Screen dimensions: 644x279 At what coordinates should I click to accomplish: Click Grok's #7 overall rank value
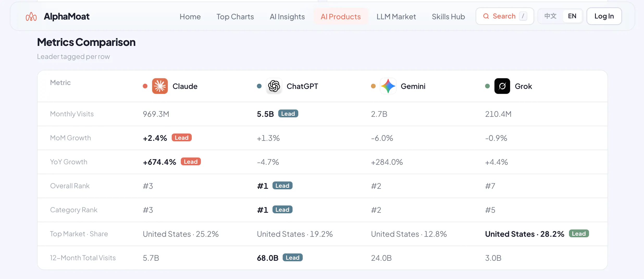tap(490, 186)
